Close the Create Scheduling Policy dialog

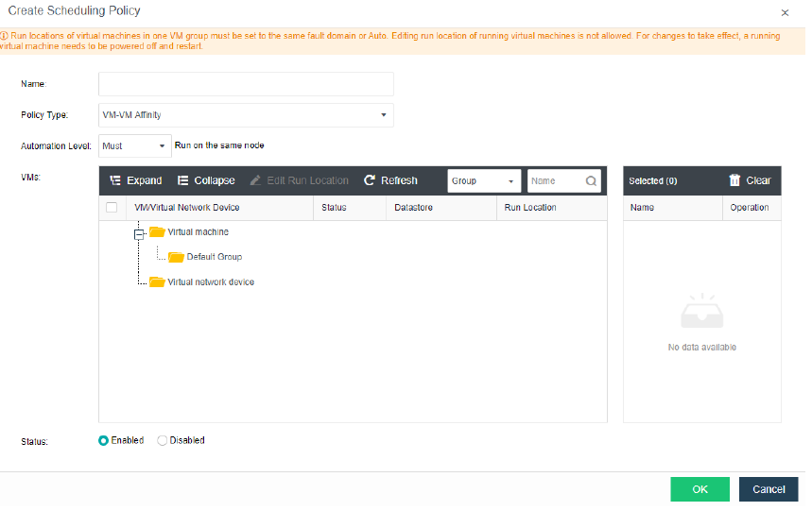[x=785, y=12]
